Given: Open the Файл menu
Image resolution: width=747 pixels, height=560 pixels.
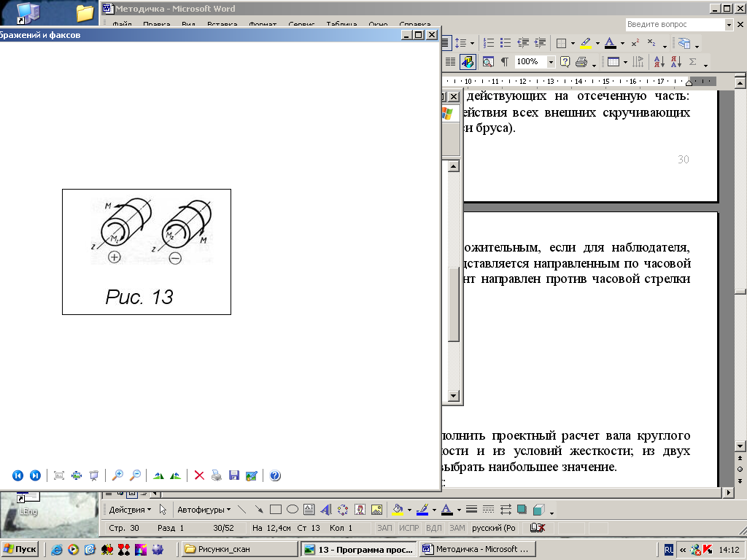Looking at the screenshot, I should click(122, 24).
